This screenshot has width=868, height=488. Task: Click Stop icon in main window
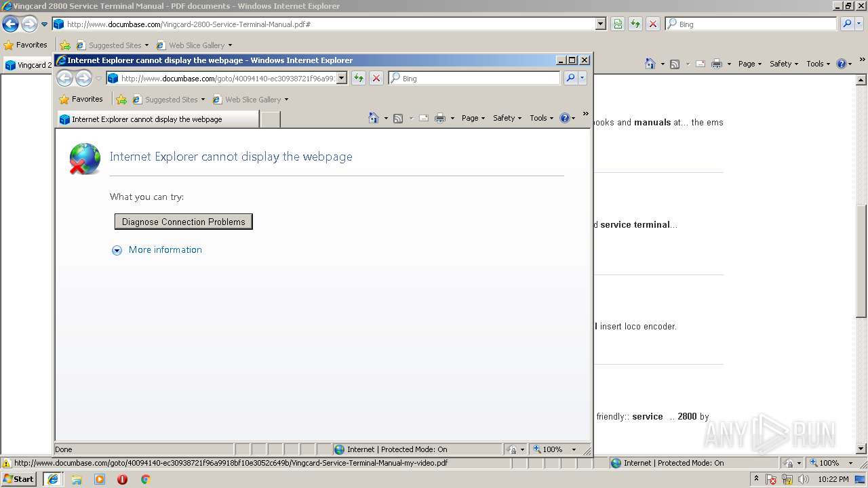pos(652,24)
